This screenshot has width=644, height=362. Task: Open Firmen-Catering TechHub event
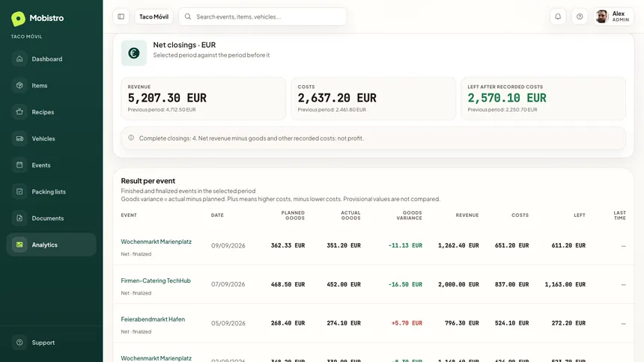156,280
